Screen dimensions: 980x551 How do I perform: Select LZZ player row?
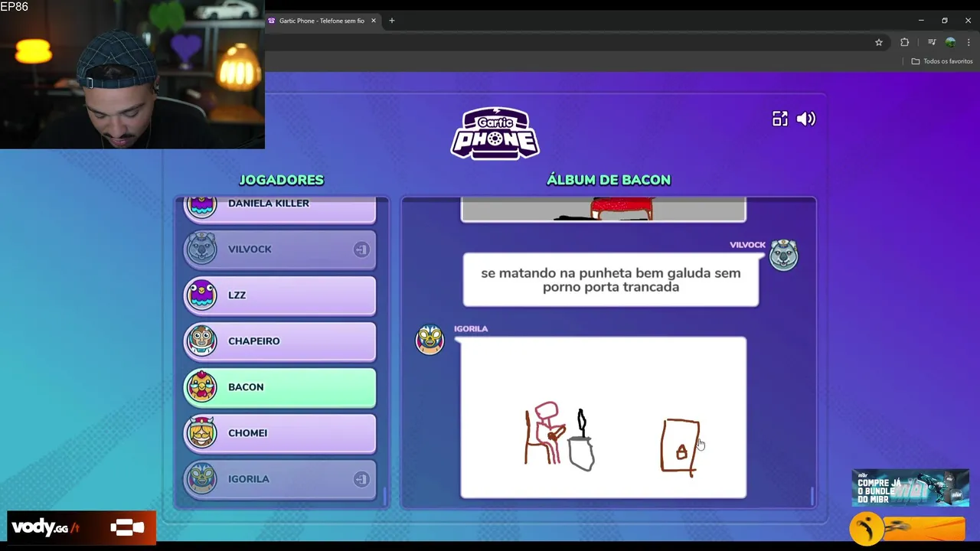tap(279, 295)
